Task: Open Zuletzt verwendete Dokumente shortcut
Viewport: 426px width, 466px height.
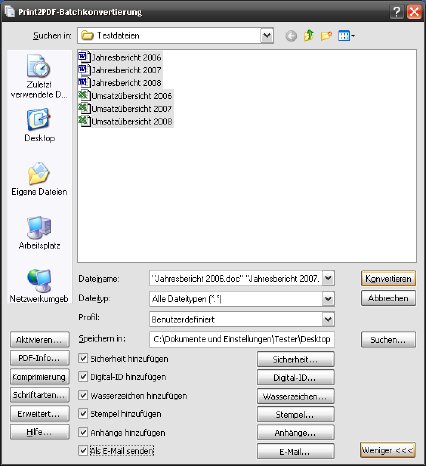Action: coord(39,77)
